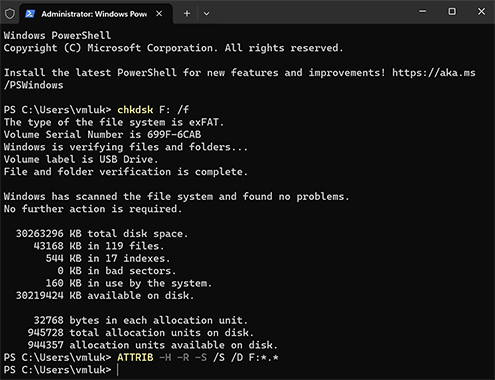The height and width of the screenshot is (380, 495).
Task: Click 'Copyright (C) Microsoft Corporation' line
Action: [x=173, y=48]
